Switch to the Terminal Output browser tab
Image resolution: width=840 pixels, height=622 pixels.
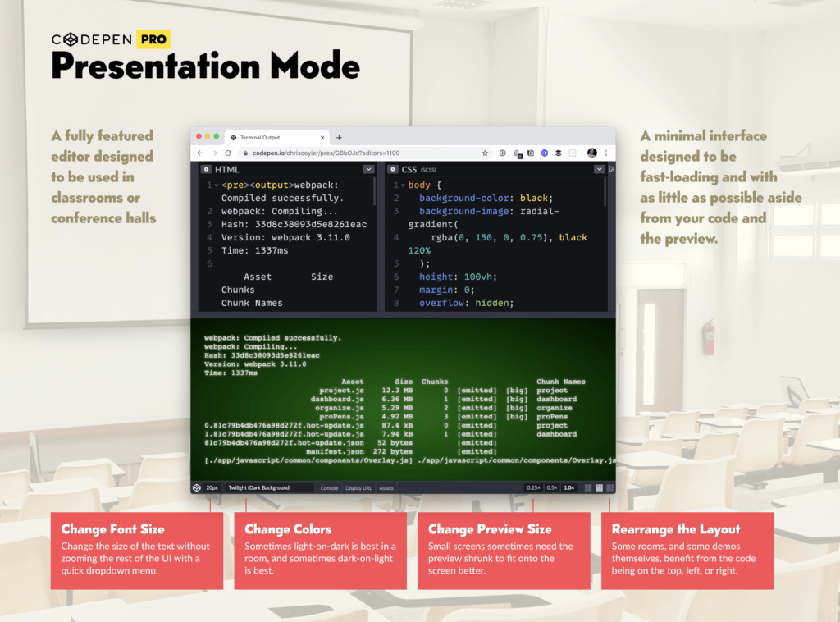pos(258,136)
